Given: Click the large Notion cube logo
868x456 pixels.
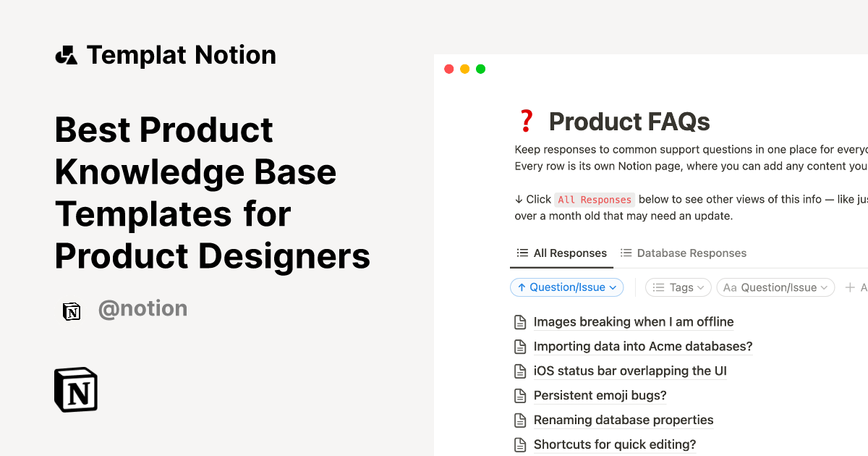Looking at the screenshot, I should (76, 390).
